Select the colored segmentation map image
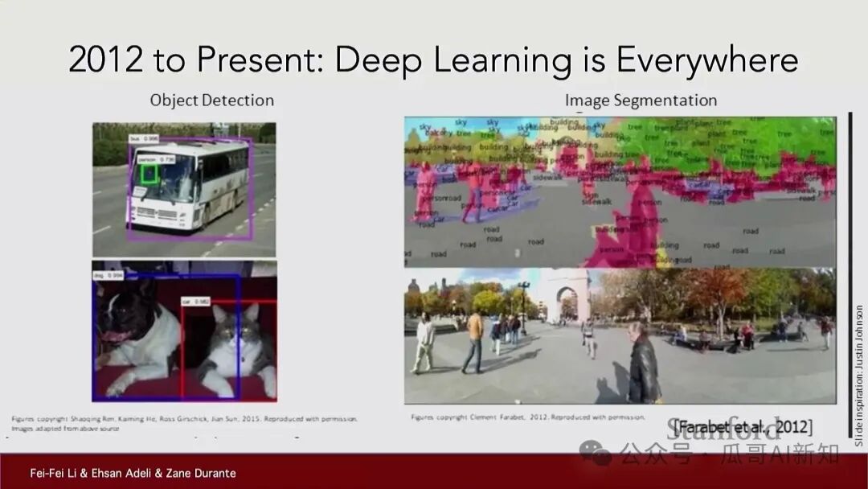 [620, 192]
